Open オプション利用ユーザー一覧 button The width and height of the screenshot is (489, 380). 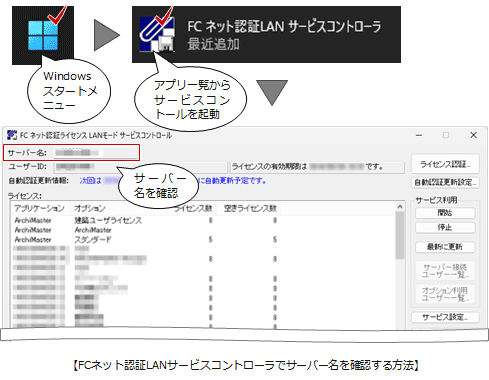pos(445,294)
